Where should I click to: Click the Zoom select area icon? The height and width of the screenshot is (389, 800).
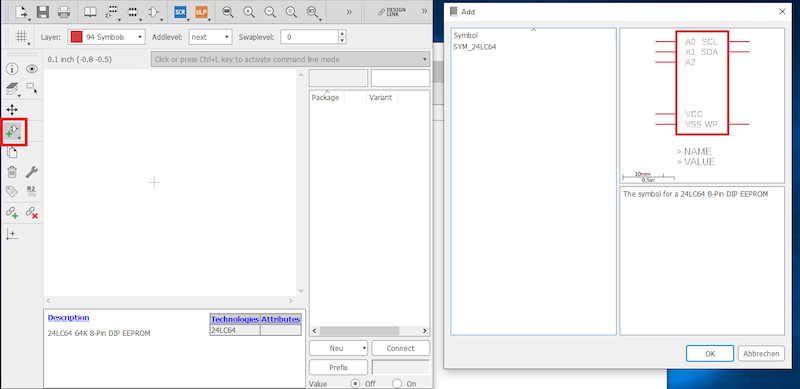click(313, 12)
